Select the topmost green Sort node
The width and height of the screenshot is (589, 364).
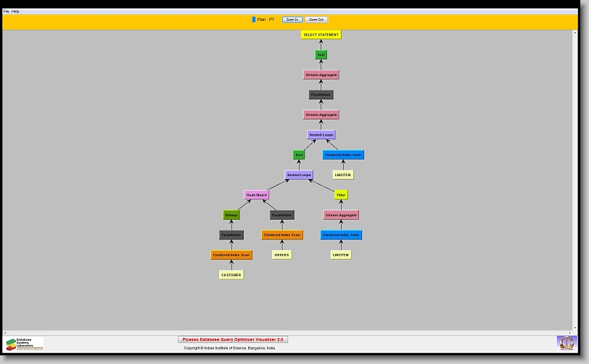point(321,55)
